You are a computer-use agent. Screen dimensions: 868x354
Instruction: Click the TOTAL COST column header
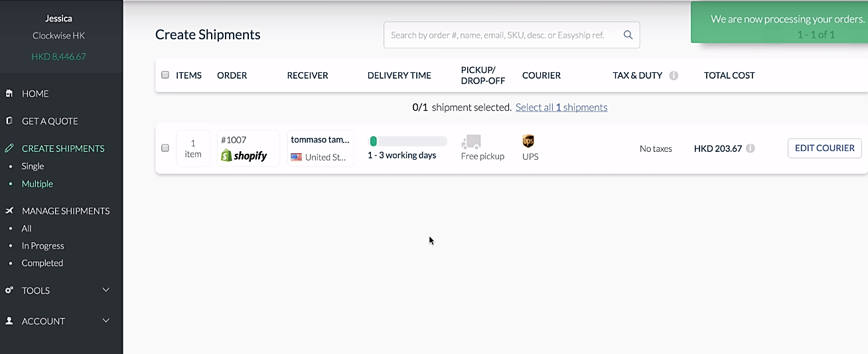(x=729, y=76)
